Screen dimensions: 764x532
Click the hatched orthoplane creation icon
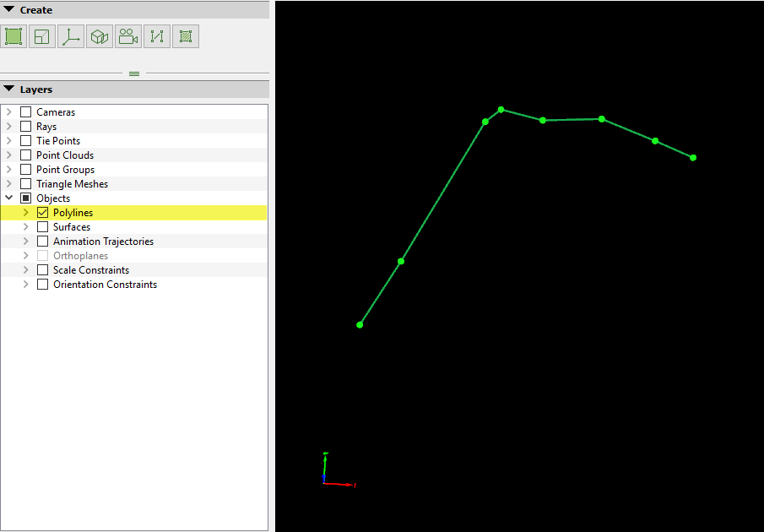tap(185, 36)
